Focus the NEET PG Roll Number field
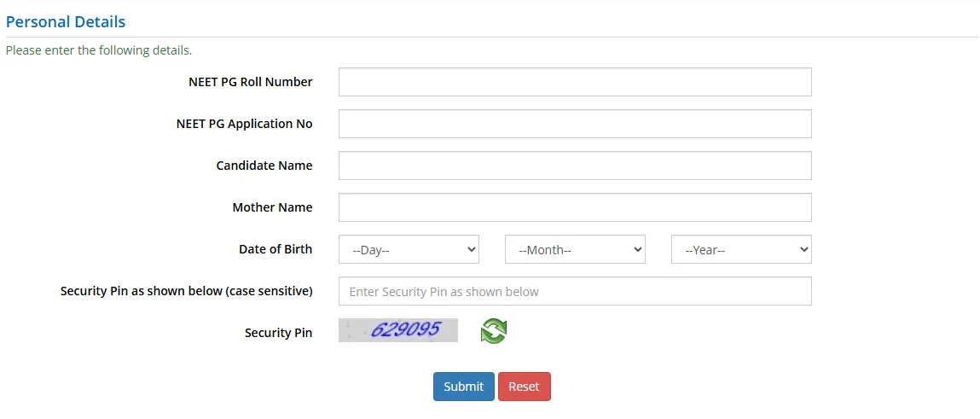The image size is (980, 419). tap(574, 82)
